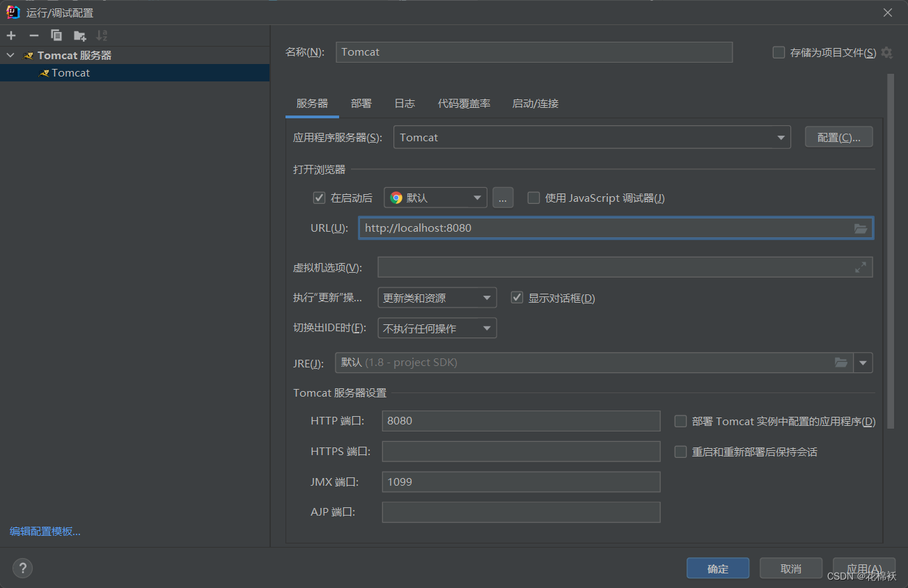Switch to the 代码覆盖率 tab
Image resolution: width=908 pixels, height=588 pixels.
(x=464, y=103)
